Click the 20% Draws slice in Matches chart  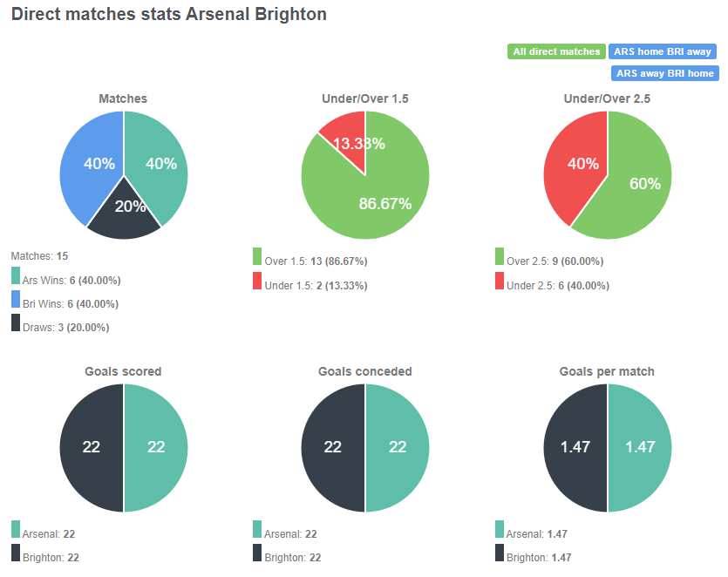[129, 207]
